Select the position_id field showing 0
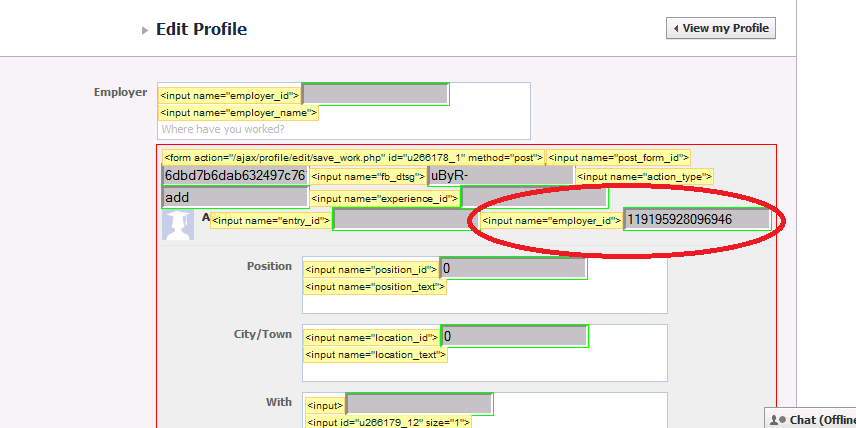The image size is (856, 428). 513,269
